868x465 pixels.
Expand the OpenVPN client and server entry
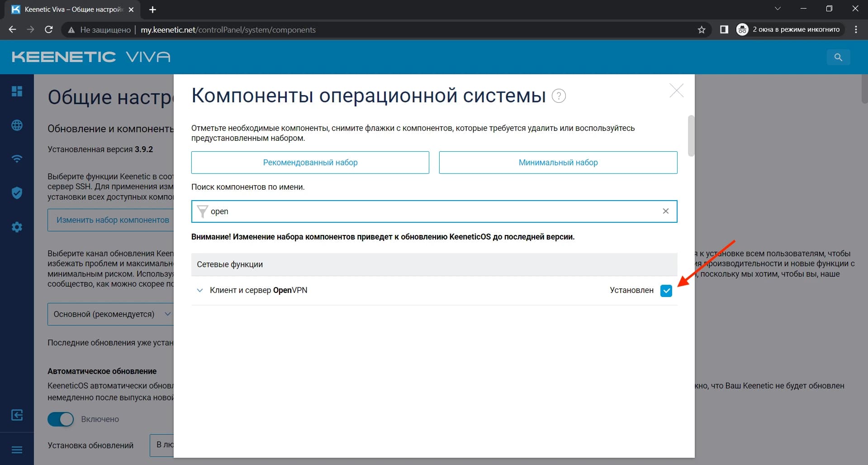(199, 290)
